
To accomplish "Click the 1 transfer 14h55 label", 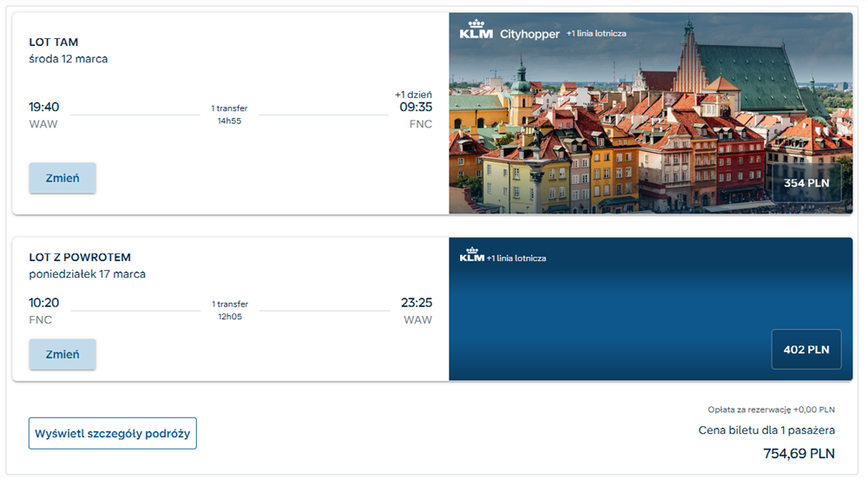I will pyautogui.click(x=229, y=115).
